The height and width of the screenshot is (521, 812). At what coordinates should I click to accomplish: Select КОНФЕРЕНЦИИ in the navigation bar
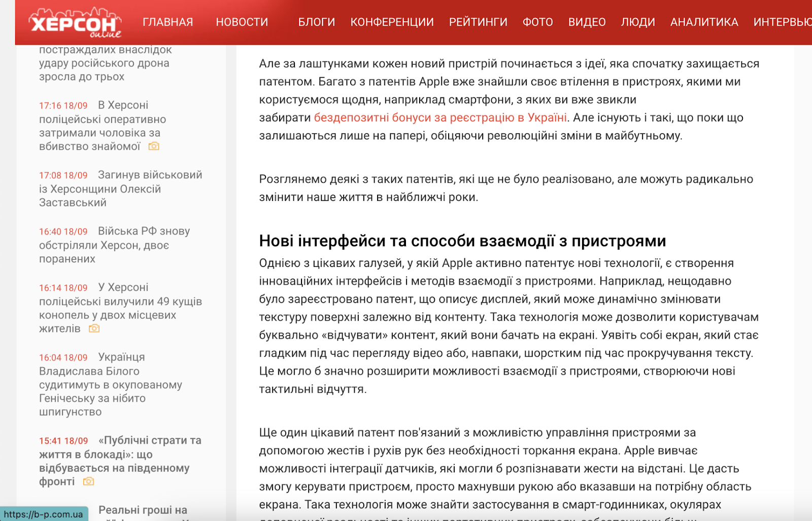(x=392, y=22)
